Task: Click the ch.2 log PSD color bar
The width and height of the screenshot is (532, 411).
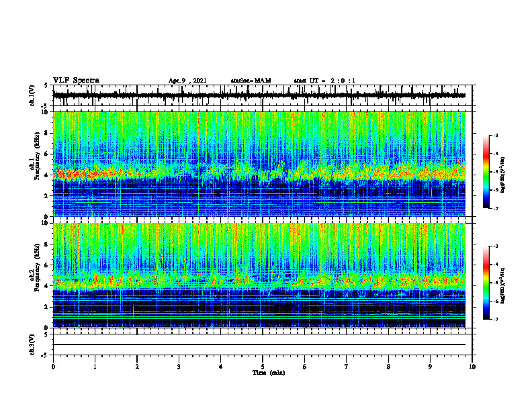Action: coord(486,283)
